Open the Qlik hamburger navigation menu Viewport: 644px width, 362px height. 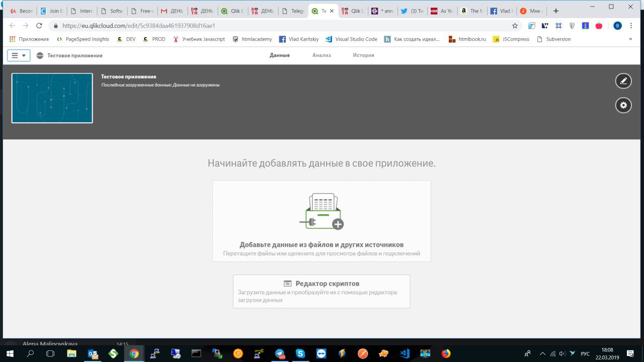pyautogui.click(x=19, y=55)
